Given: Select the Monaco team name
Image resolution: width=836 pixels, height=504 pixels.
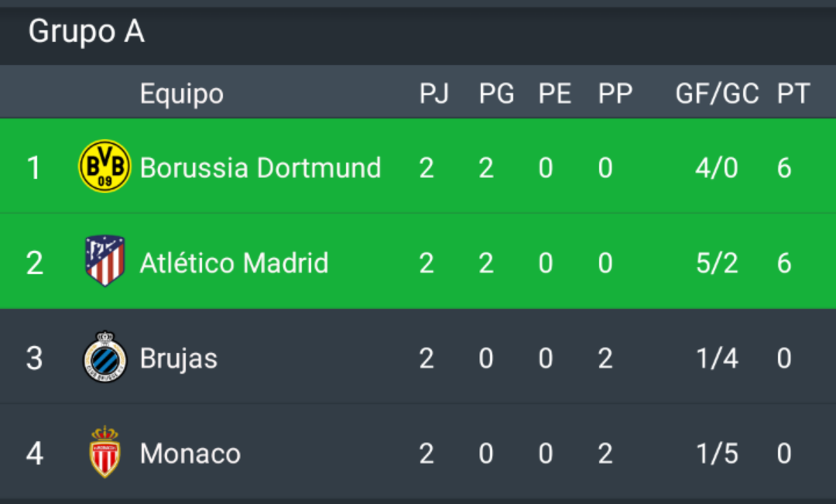Looking at the screenshot, I should pyautogui.click(x=190, y=454).
